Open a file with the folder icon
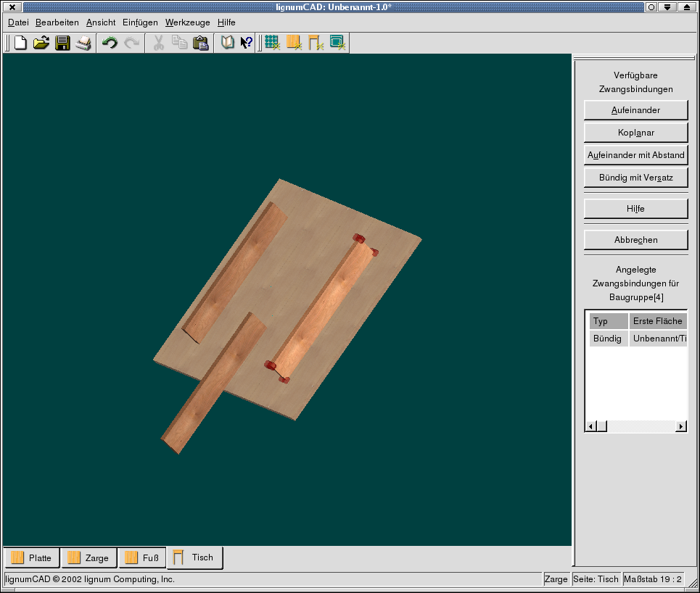700x593 pixels. (41, 43)
